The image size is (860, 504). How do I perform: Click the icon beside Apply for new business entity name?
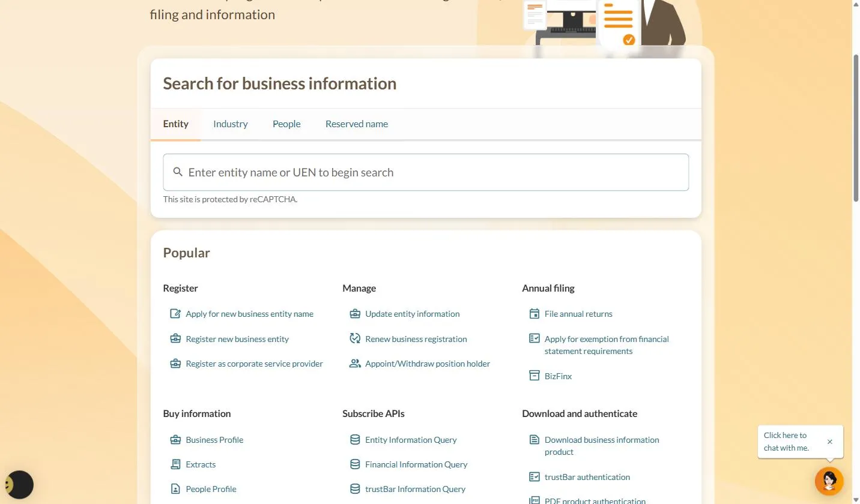click(175, 314)
